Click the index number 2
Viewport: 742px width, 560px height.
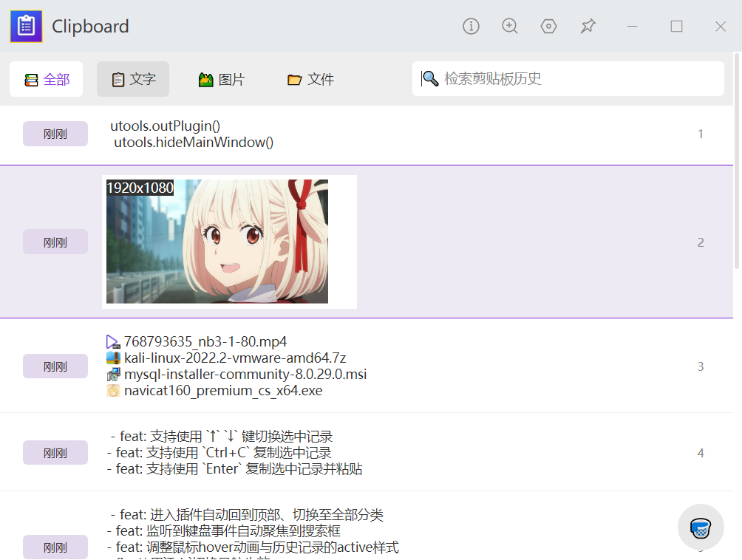(701, 242)
